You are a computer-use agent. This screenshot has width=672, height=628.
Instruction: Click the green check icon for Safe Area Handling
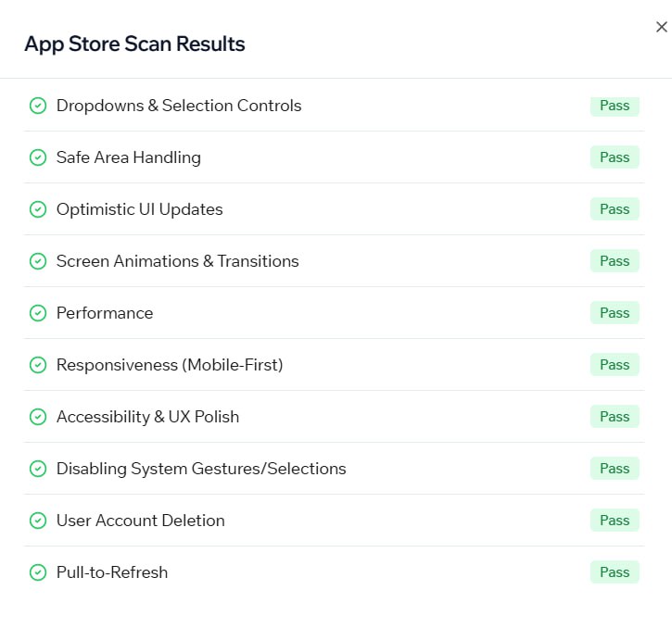(x=38, y=157)
